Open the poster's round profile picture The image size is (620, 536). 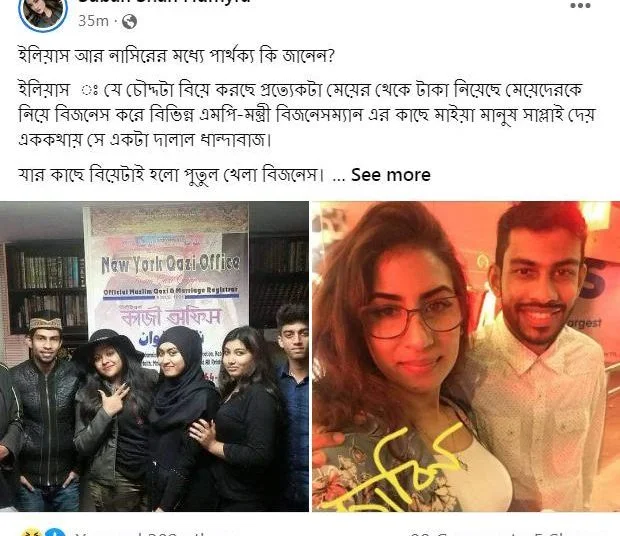pos(43,12)
